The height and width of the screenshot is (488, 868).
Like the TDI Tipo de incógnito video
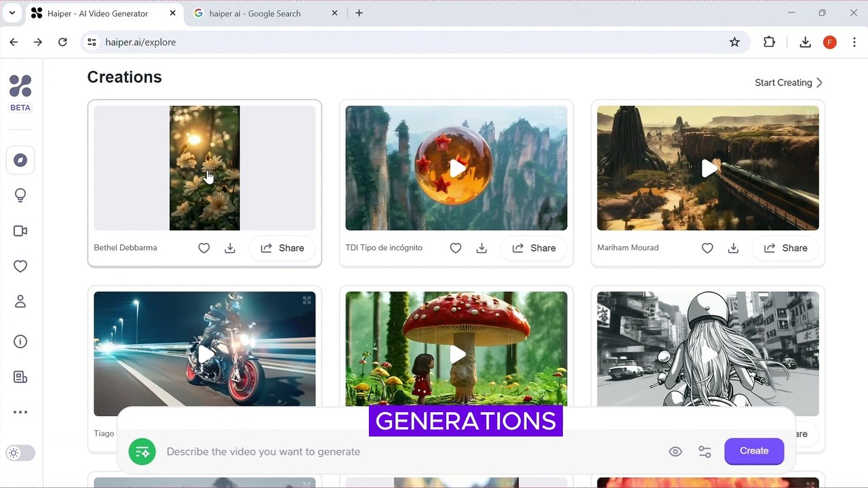(456, 248)
